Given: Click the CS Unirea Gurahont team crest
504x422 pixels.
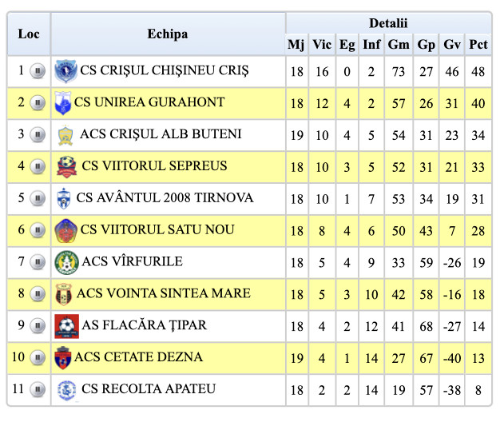Looking at the screenshot, I should pos(63,103).
